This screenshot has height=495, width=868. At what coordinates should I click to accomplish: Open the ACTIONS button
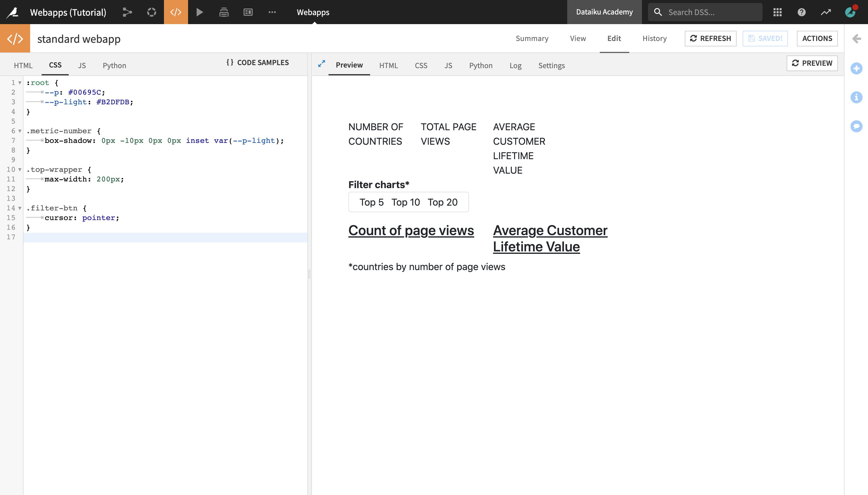point(817,38)
